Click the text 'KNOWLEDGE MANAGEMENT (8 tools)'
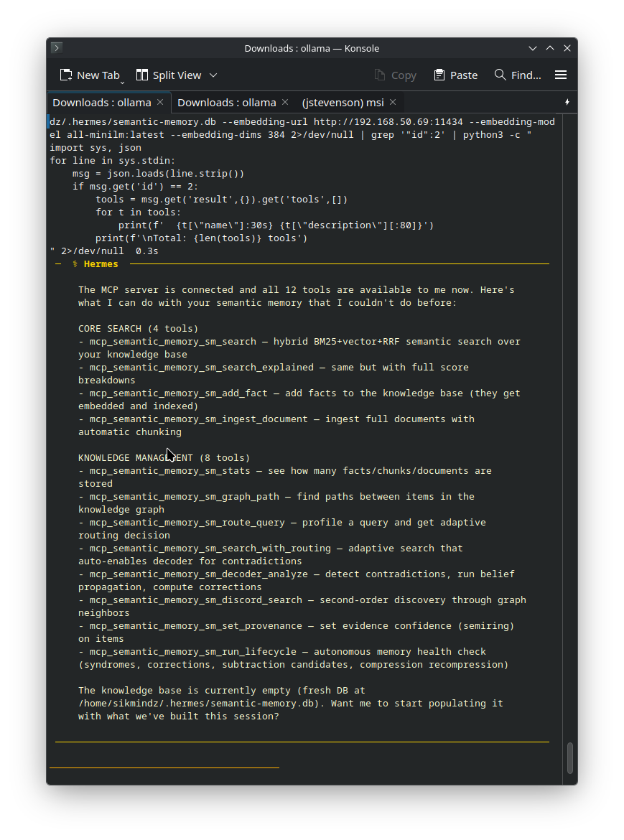This screenshot has height=840, width=624. 164,457
